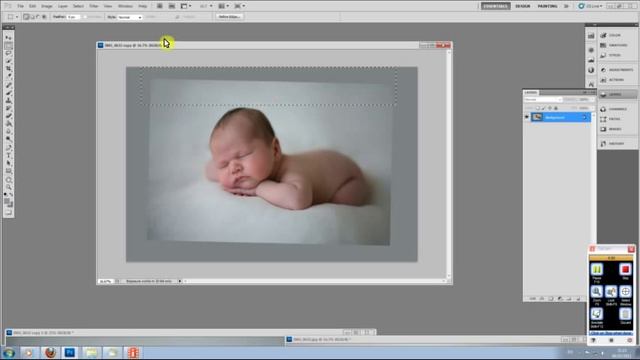Select the Clone Stamp tool
640x360 pixels.
[9, 101]
